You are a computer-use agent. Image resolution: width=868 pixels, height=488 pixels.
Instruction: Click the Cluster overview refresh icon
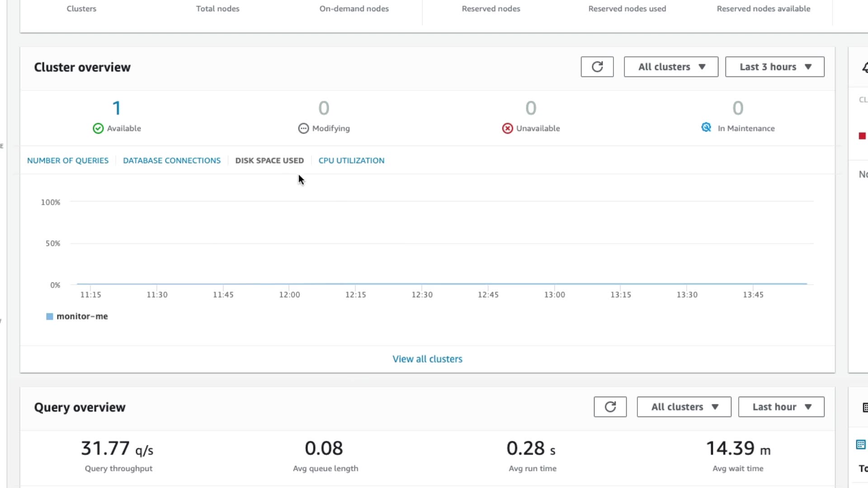(x=597, y=67)
